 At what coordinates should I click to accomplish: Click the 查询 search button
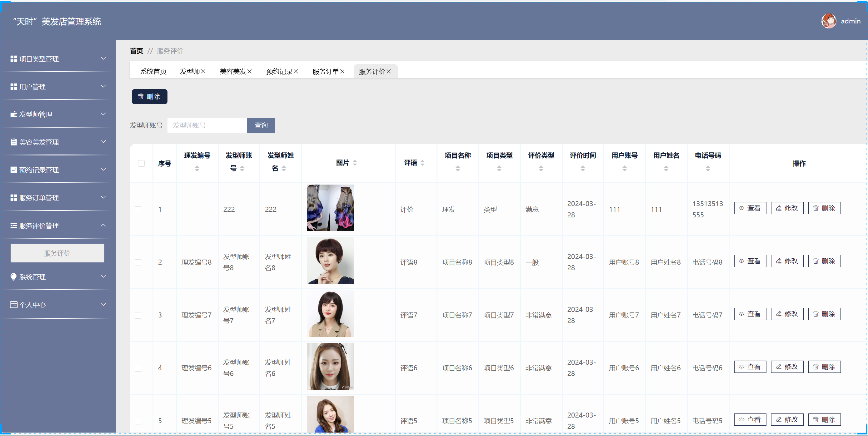coord(261,125)
